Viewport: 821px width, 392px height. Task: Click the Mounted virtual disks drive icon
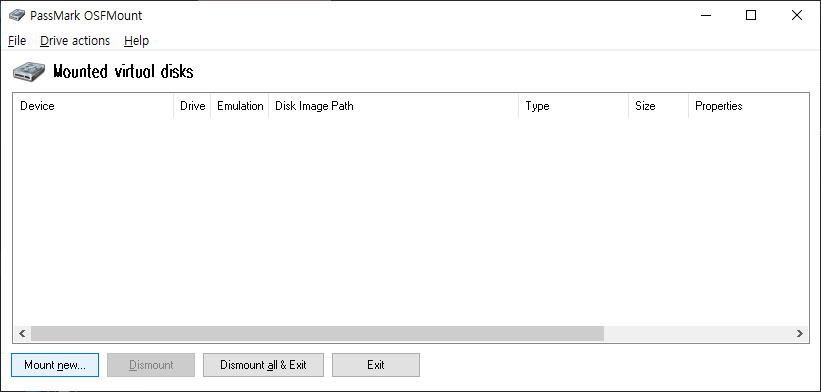(x=29, y=71)
